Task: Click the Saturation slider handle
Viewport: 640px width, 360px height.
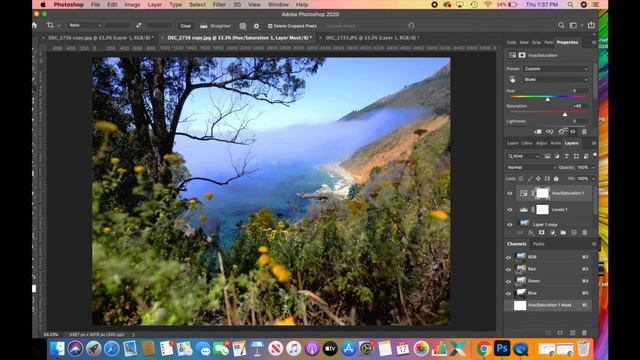Action: point(565,114)
